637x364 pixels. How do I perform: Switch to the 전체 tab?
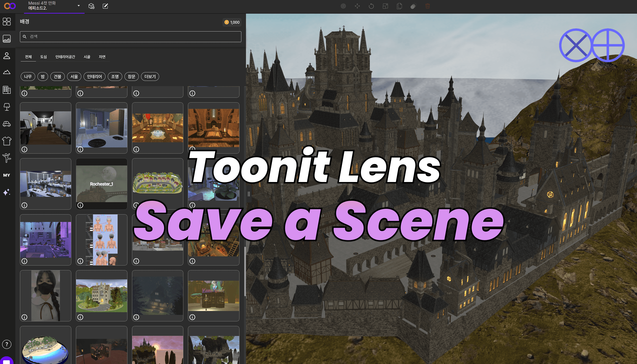coord(28,57)
